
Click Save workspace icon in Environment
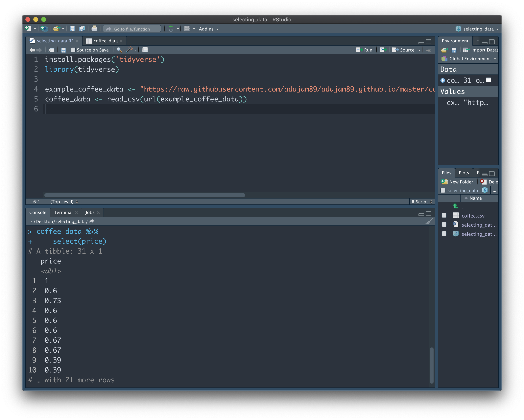pyautogui.click(x=454, y=50)
